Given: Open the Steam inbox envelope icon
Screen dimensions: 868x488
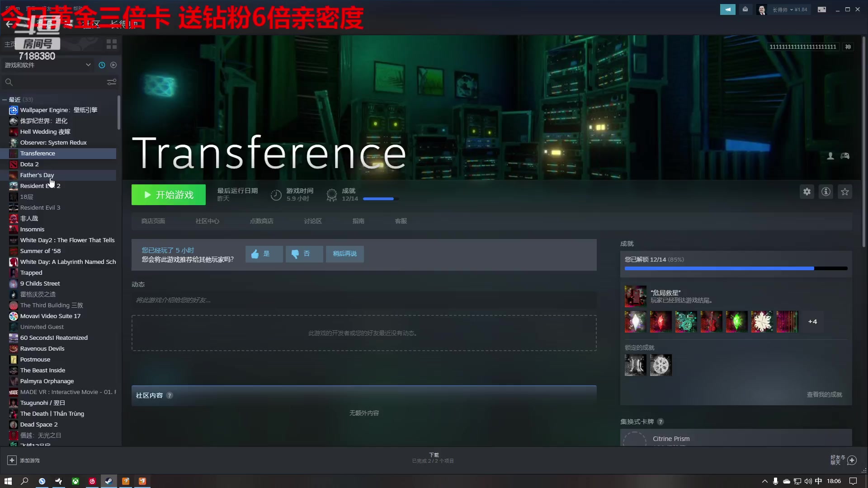Looking at the screenshot, I should (745, 9).
